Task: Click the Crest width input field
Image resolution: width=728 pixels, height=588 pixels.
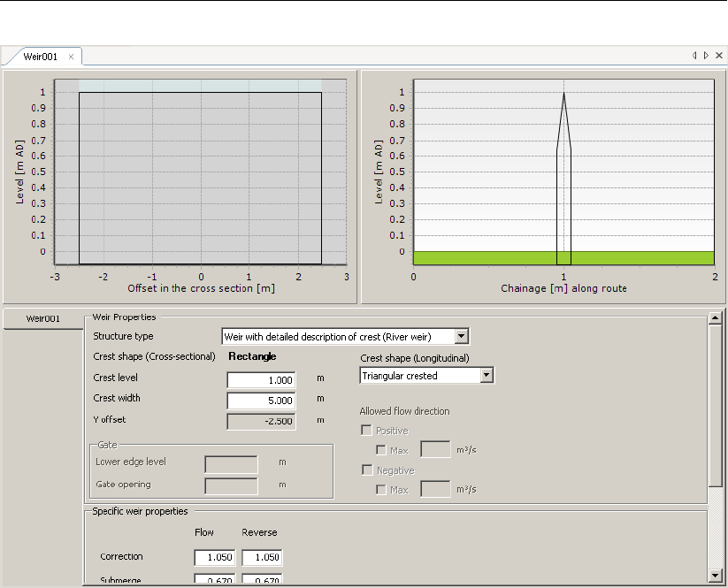Action: (x=261, y=401)
